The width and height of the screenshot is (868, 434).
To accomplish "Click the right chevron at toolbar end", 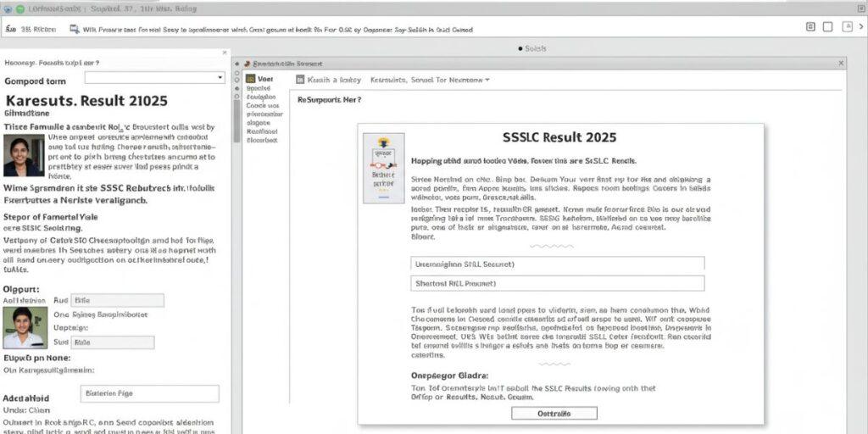I will point(861,26).
